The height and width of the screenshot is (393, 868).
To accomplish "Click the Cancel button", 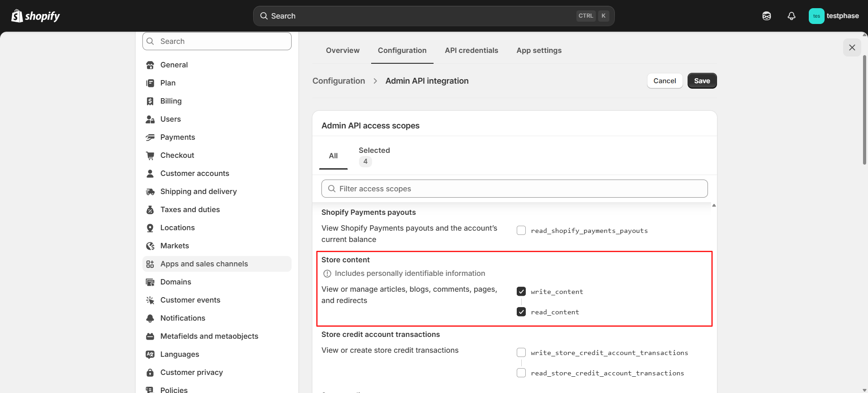I will tap(665, 81).
